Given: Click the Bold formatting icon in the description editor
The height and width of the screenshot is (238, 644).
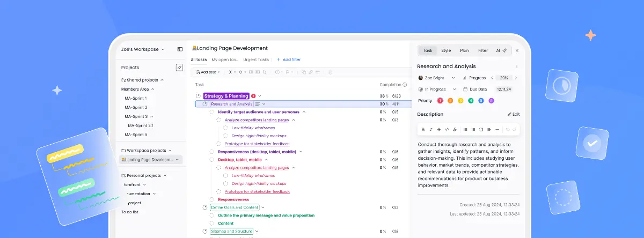Looking at the screenshot, I should (x=423, y=129).
